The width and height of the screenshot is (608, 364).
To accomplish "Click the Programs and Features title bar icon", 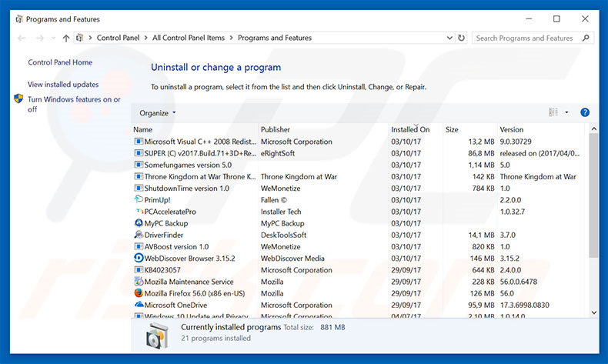I will click(19, 19).
